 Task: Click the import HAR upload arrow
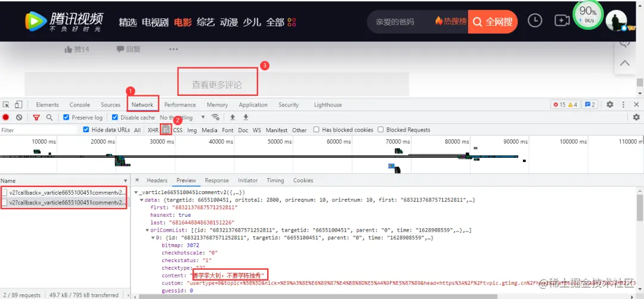click(233, 117)
